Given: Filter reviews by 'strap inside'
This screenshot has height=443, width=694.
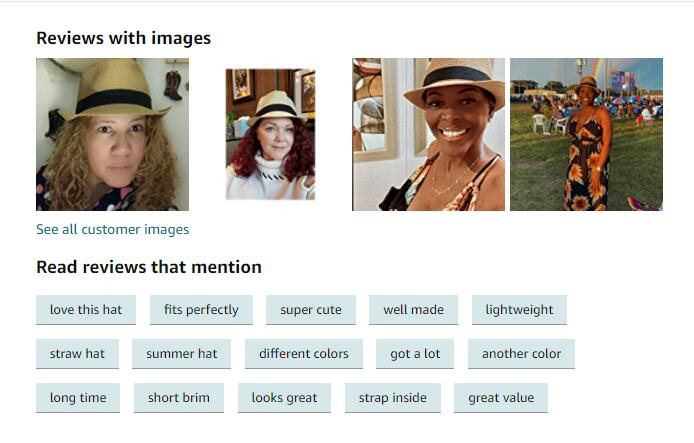Looking at the screenshot, I should [393, 398].
